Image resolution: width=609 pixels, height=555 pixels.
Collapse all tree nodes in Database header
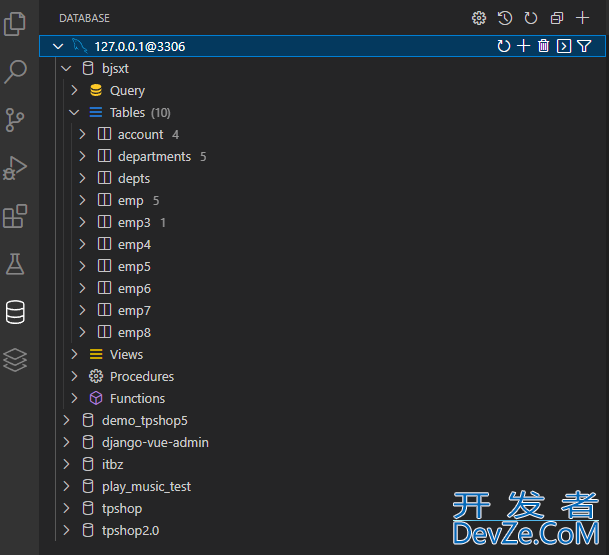[557, 18]
